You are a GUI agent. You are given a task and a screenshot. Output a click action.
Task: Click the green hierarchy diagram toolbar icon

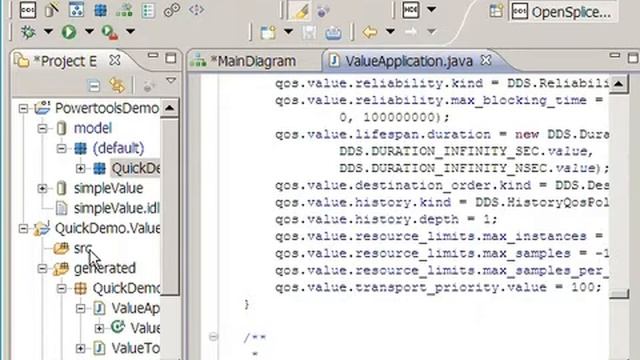click(124, 10)
